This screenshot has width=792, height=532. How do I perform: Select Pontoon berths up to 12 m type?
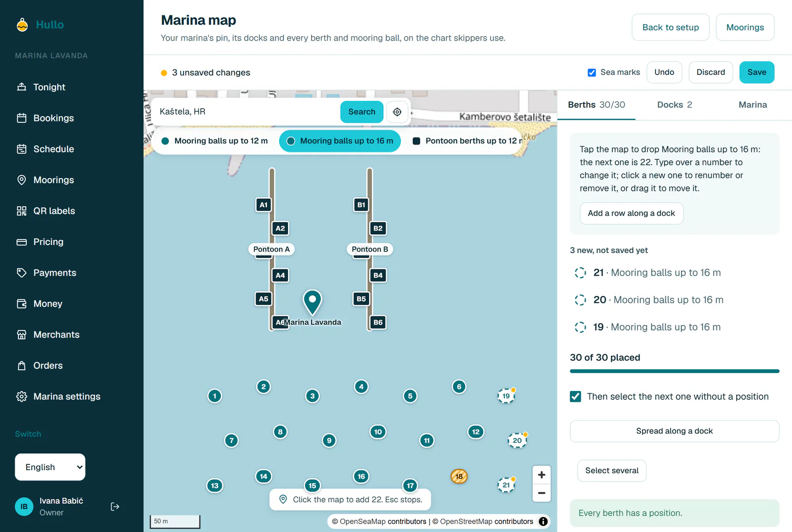click(x=467, y=141)
